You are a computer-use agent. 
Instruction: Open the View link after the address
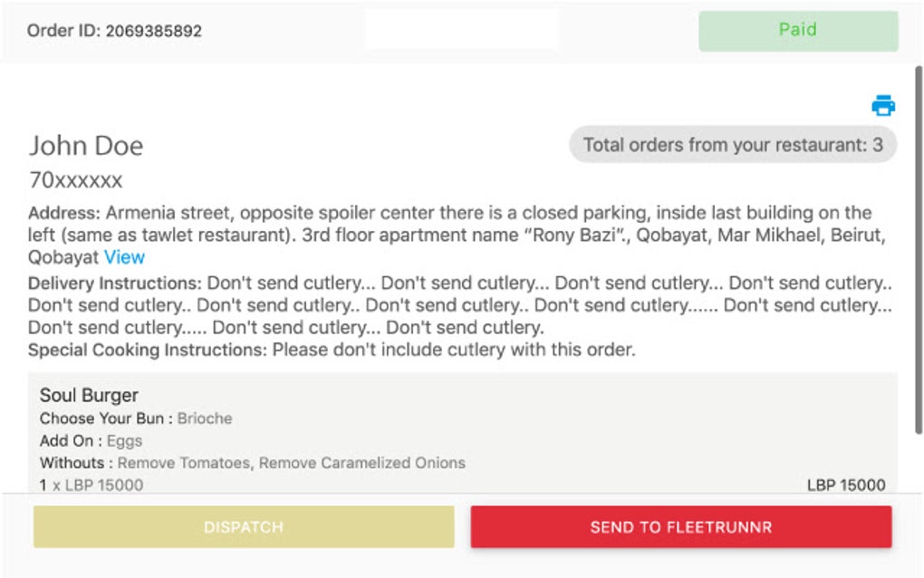pos(124,256)
